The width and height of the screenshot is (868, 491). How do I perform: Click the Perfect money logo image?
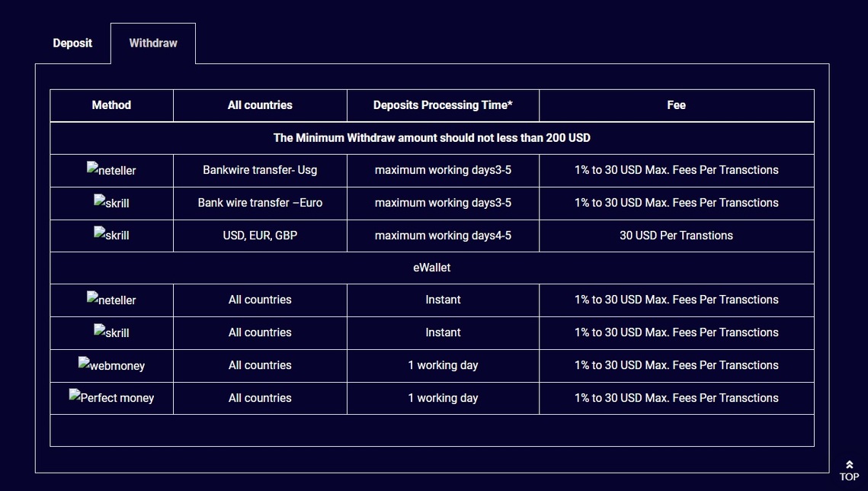coord(111,397)
